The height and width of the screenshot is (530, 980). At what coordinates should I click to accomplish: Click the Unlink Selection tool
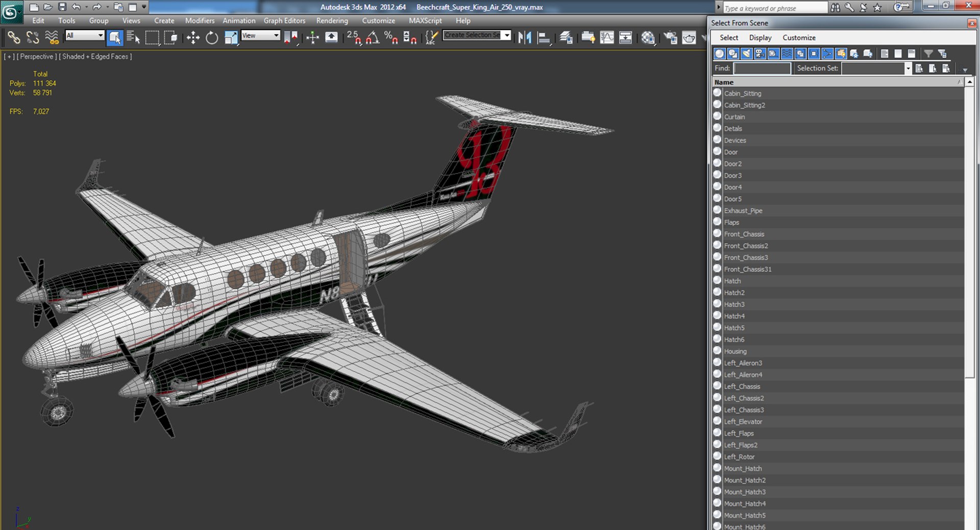33,37
